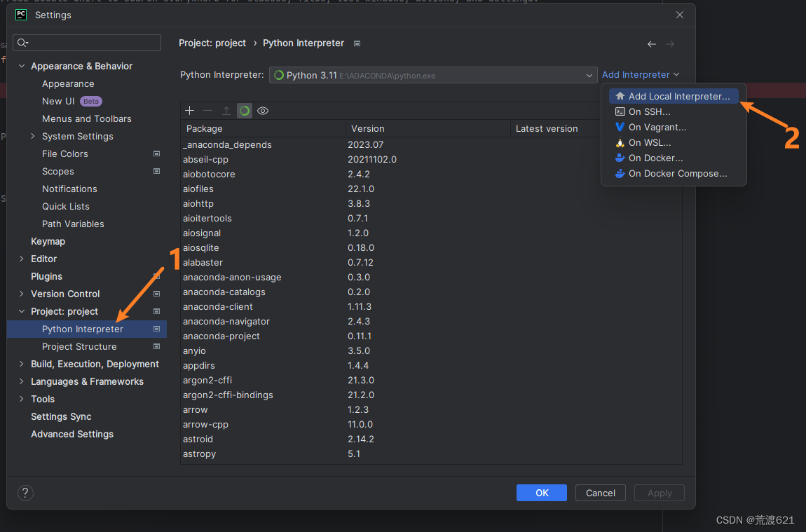Select the anaconda-navigator package row

pyautogui.click(x=431, y=321)
